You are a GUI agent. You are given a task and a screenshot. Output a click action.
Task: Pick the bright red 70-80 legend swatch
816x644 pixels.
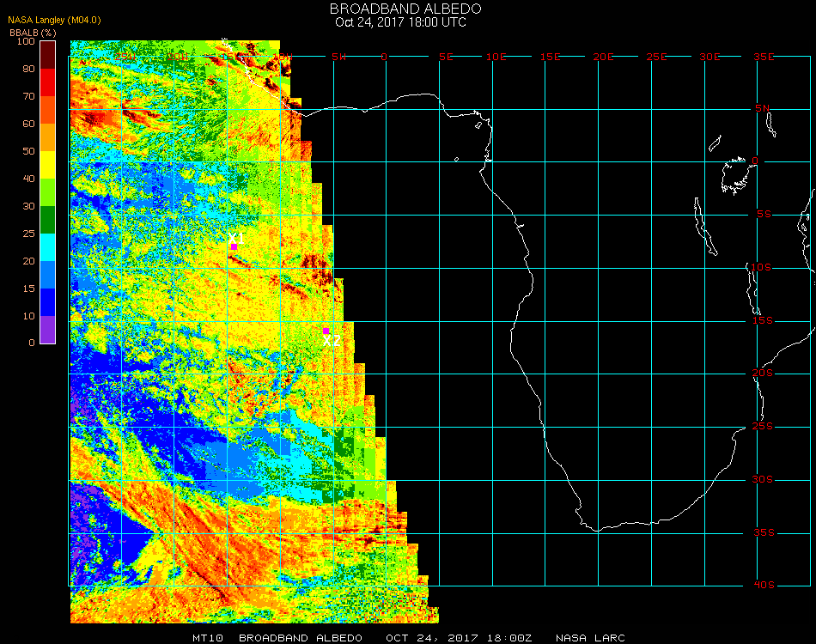coord(48,82)
